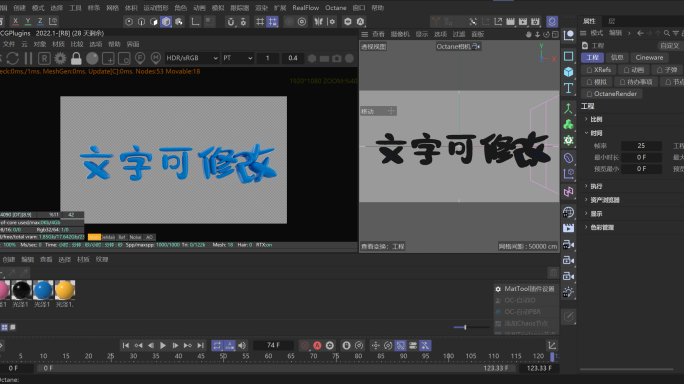Click the Octane focus picker F icon

pos(140,58)
